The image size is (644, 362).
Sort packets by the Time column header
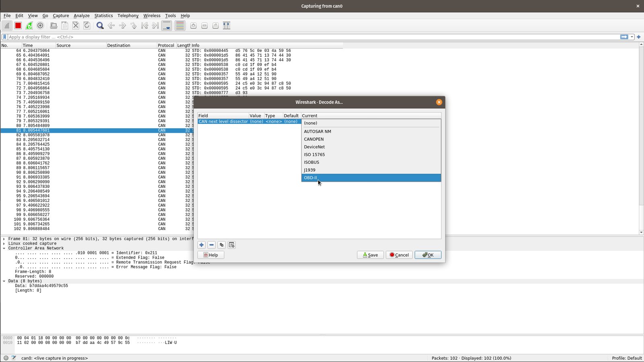(x=38, y=45)
